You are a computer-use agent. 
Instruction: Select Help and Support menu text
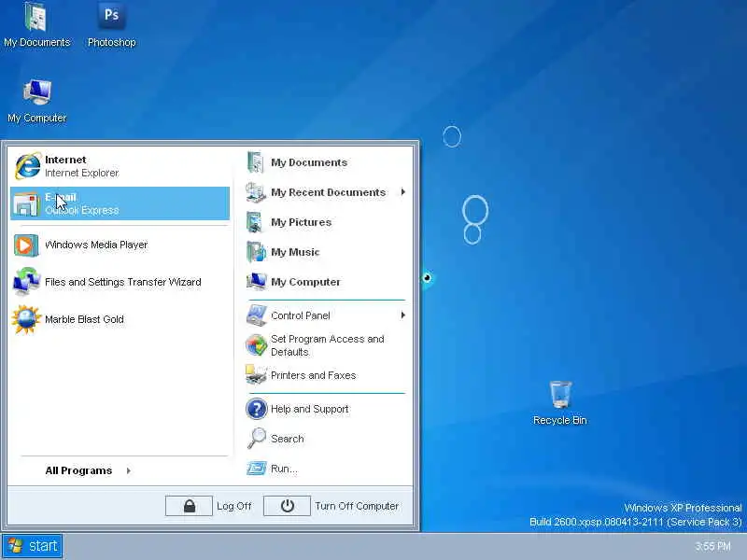coord(310,409)
